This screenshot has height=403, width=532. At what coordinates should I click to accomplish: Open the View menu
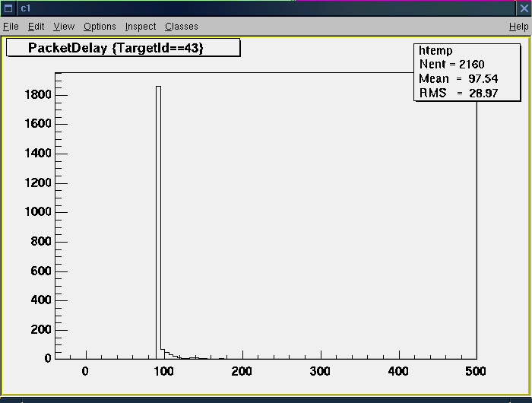point(64,27)
